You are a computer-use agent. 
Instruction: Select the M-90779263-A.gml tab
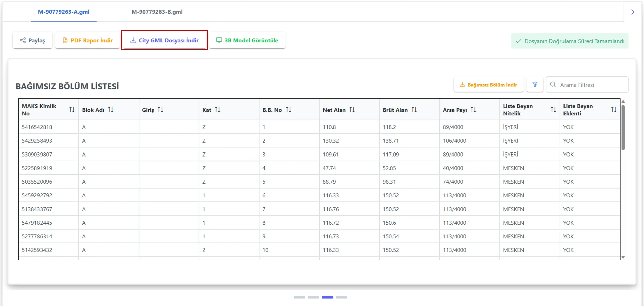[x=64, y=12]
